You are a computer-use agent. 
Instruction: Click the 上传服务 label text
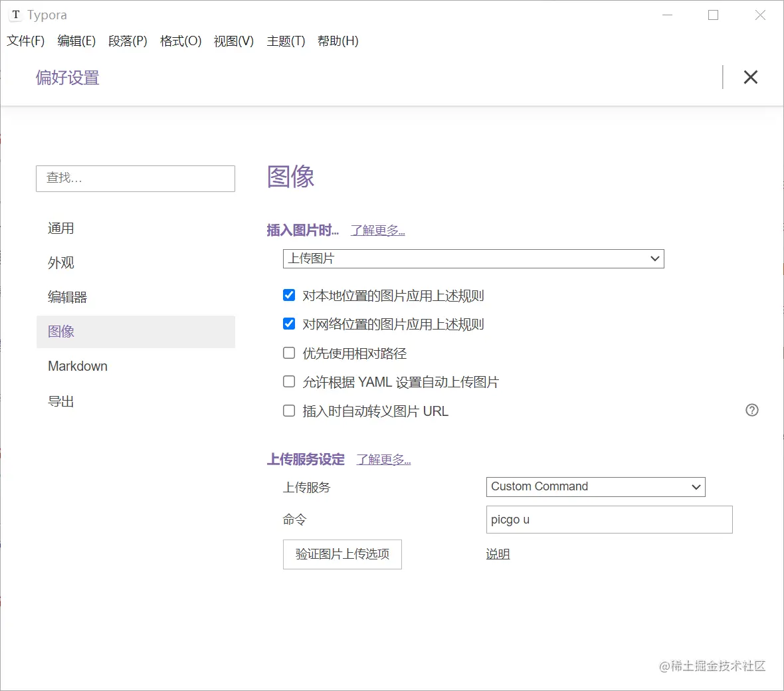click(x=306, y=487)
